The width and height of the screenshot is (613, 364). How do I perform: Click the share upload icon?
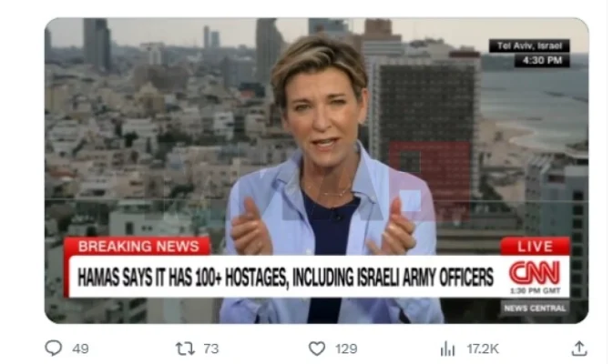pyautogui.click(x=579, y=349)
